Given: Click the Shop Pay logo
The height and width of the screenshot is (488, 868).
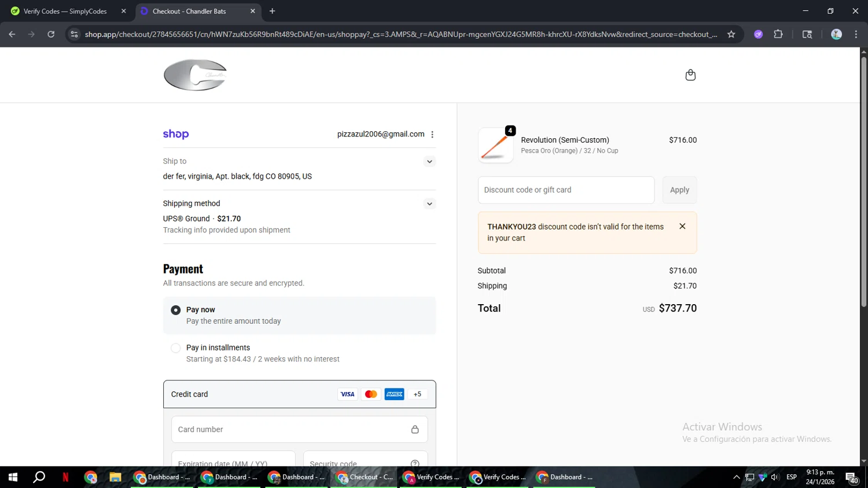Looking at the screenshot, I should 176,134.
